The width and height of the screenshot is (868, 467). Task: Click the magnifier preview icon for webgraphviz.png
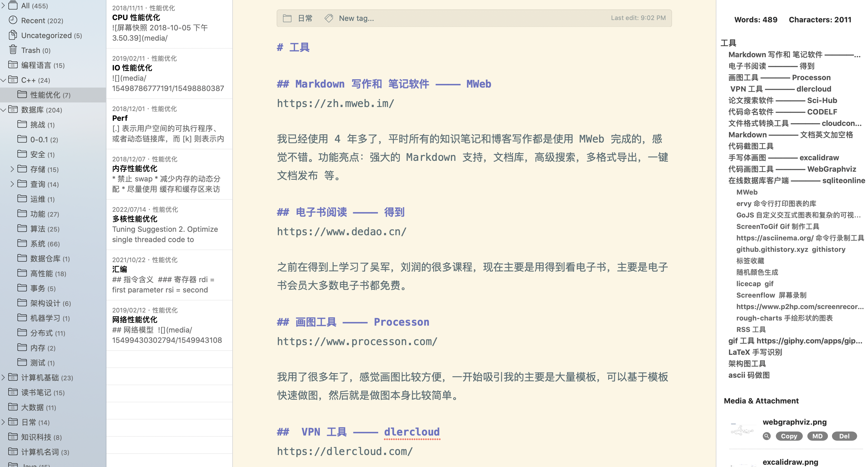coord(766,436)
